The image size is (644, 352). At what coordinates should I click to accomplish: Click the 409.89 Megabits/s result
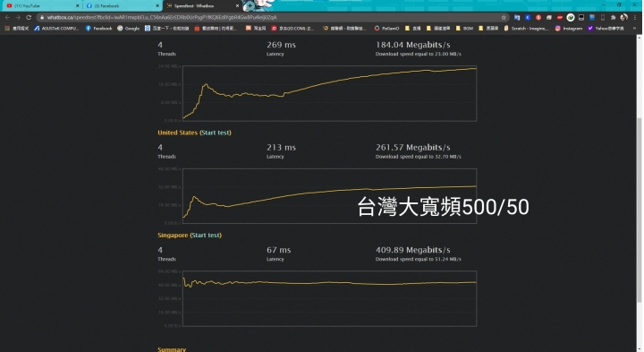tap(412, 250)
